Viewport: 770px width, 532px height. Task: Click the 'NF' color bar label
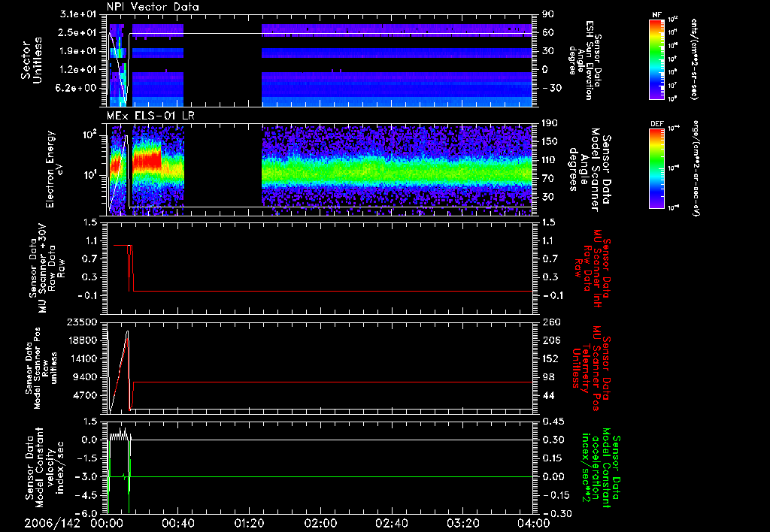click(x=656, y=15)
